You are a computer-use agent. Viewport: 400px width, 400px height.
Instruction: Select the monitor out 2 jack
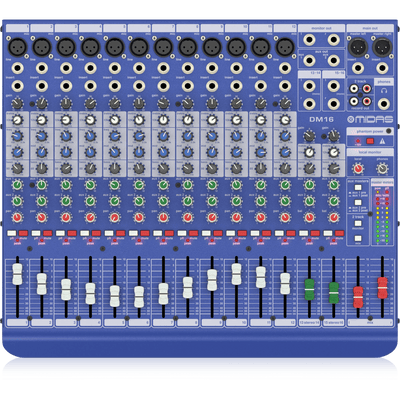[x=334, y=40]
